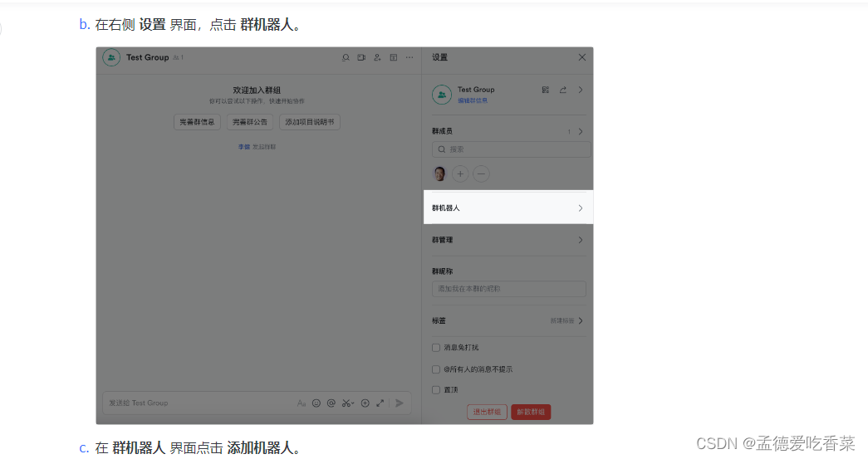This screenshot has height=459, width=868.
Task: Click the Test Group avatar in header
Action: coord(111,57)
